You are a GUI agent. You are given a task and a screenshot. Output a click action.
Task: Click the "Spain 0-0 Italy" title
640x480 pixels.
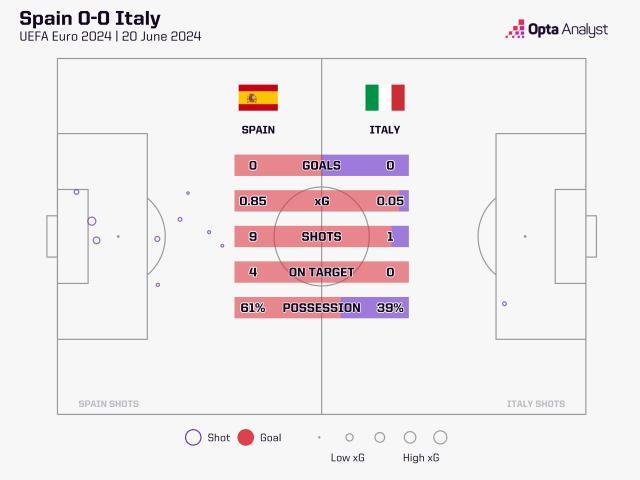[x=90, y=18]
